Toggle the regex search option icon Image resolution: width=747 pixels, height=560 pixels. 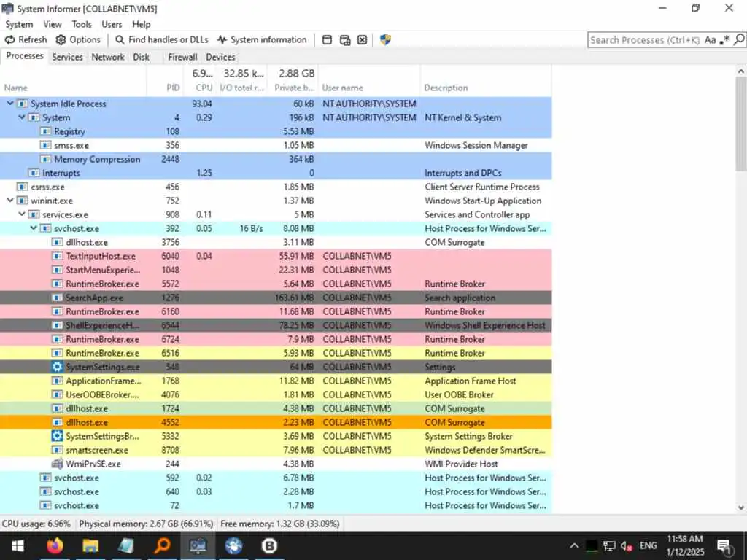724,40
